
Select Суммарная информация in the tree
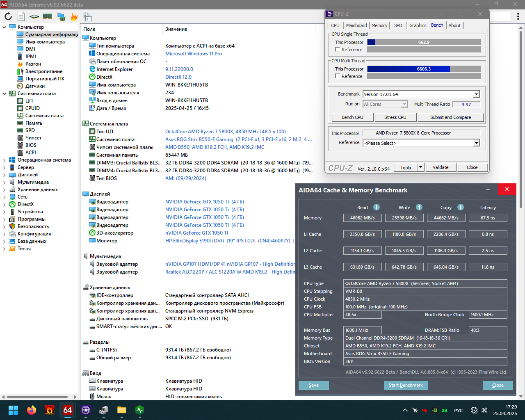52,34
